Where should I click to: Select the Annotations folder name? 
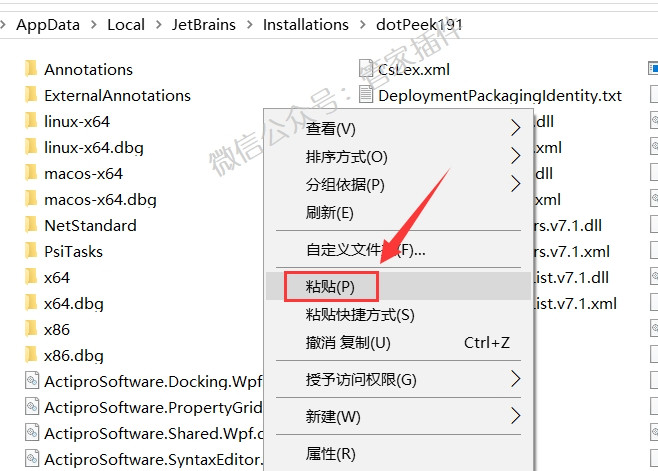[x=89, y=70]
